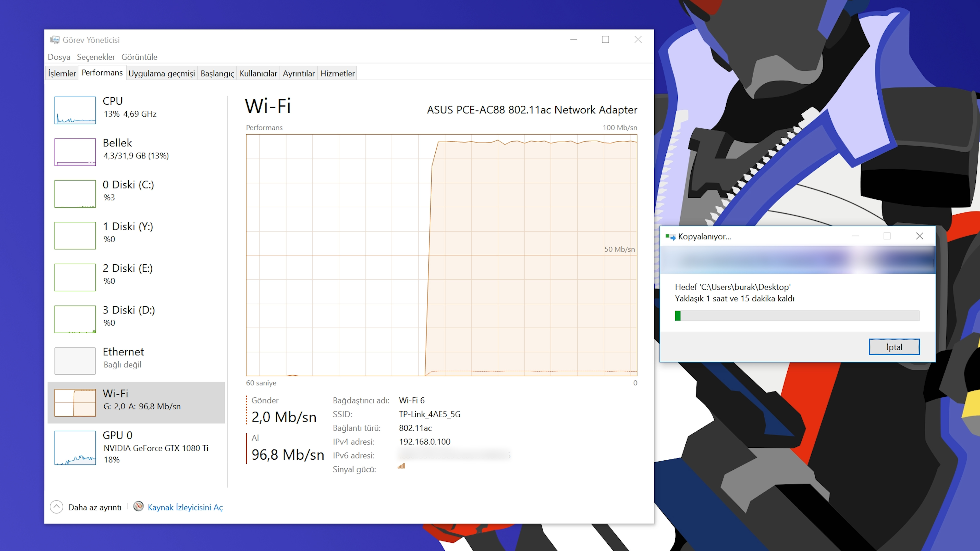Click the copy progress bar in Kopyalanıyor dialog

(797, 316)
